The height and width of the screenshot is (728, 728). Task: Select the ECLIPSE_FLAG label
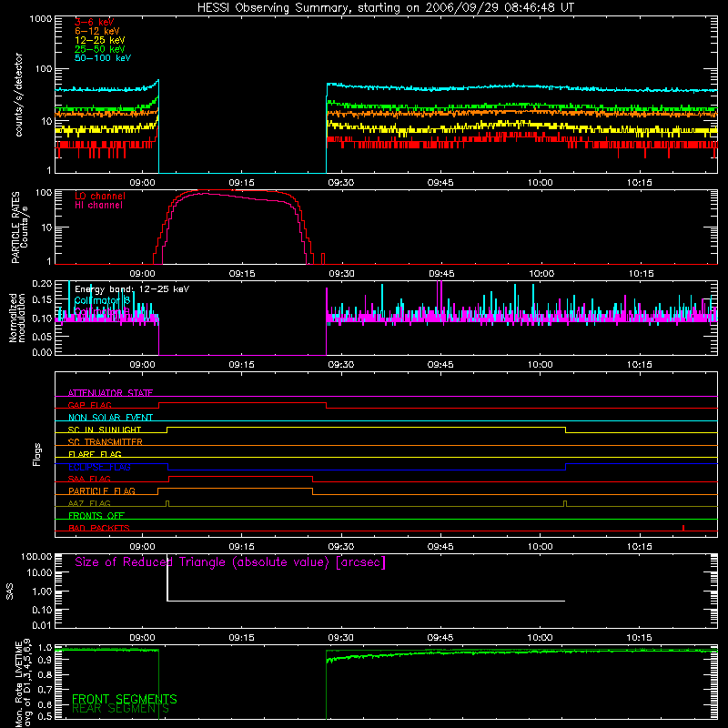tap(99, 467)
